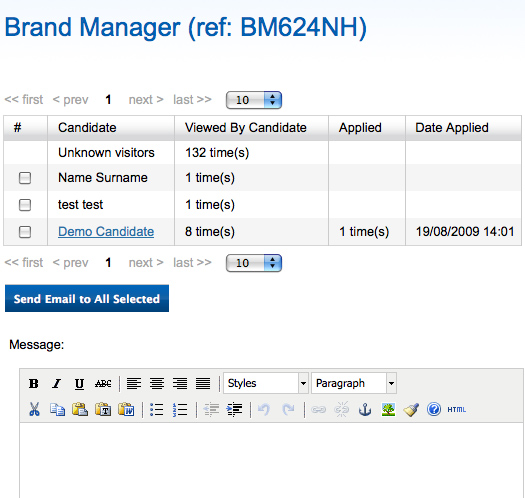Click the Unknown visitors cell

click(x=111, y=153)
